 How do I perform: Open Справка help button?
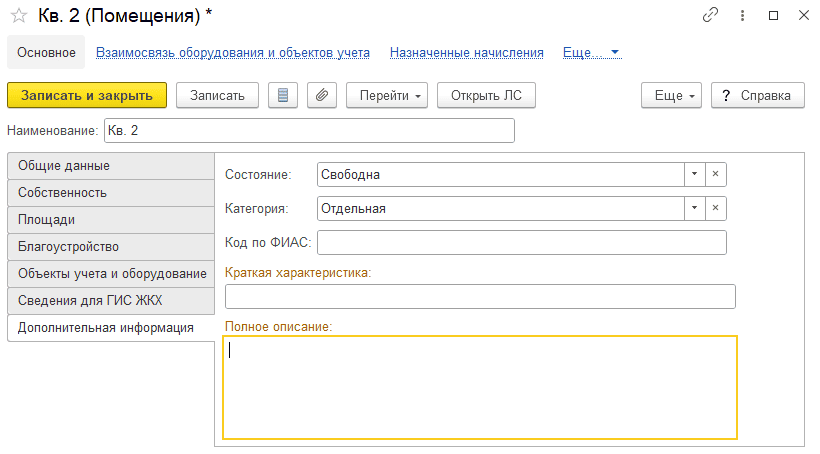(x=758, y=95)
